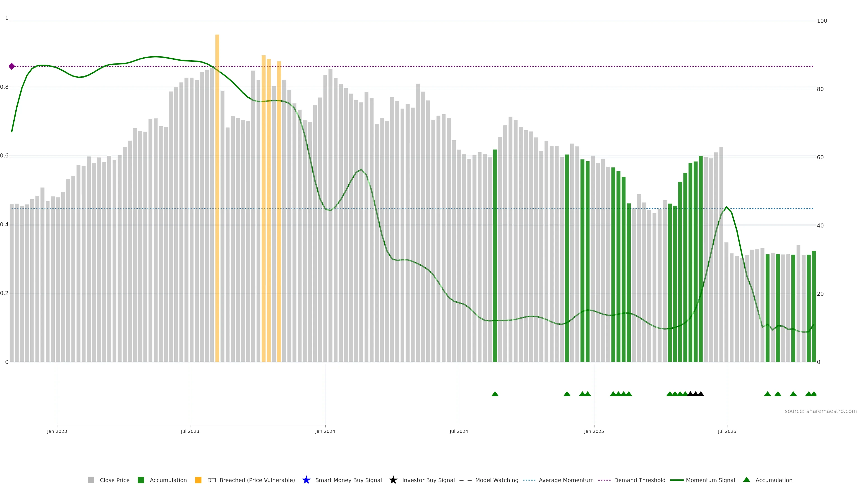Click the blue star Smart Money legend icon

[x=306, y=480]
